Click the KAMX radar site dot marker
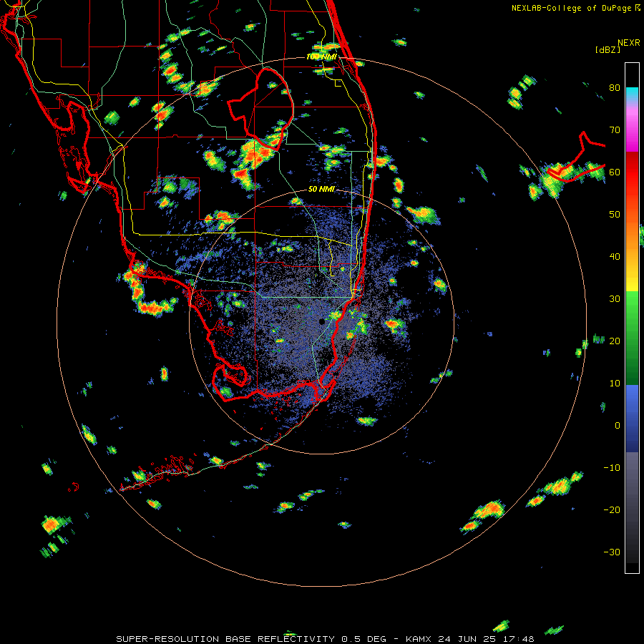Image resolution: width=644 pixels, height=644 pixels. 321,321
